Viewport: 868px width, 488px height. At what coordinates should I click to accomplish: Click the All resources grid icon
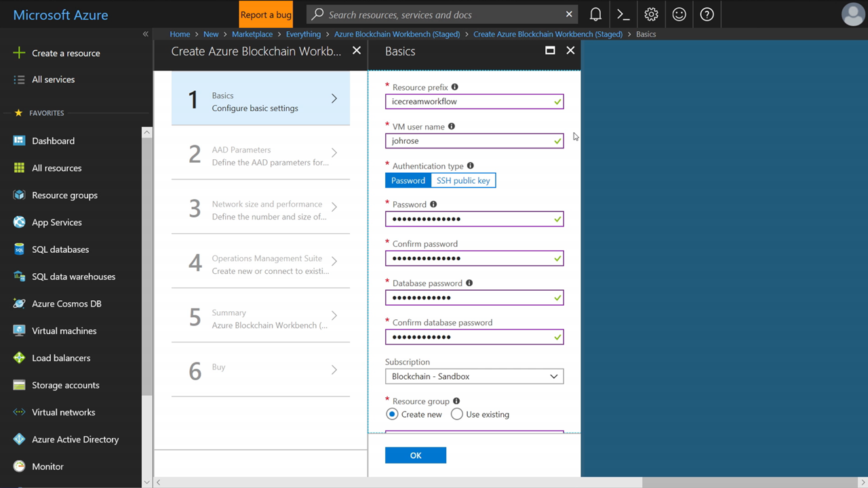coord(19,168)
